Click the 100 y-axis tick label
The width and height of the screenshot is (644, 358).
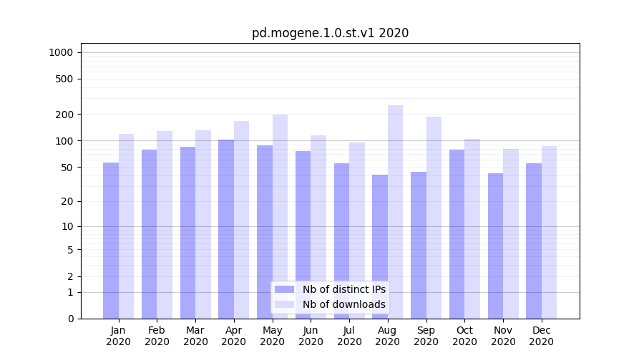[x=64, y=141]
